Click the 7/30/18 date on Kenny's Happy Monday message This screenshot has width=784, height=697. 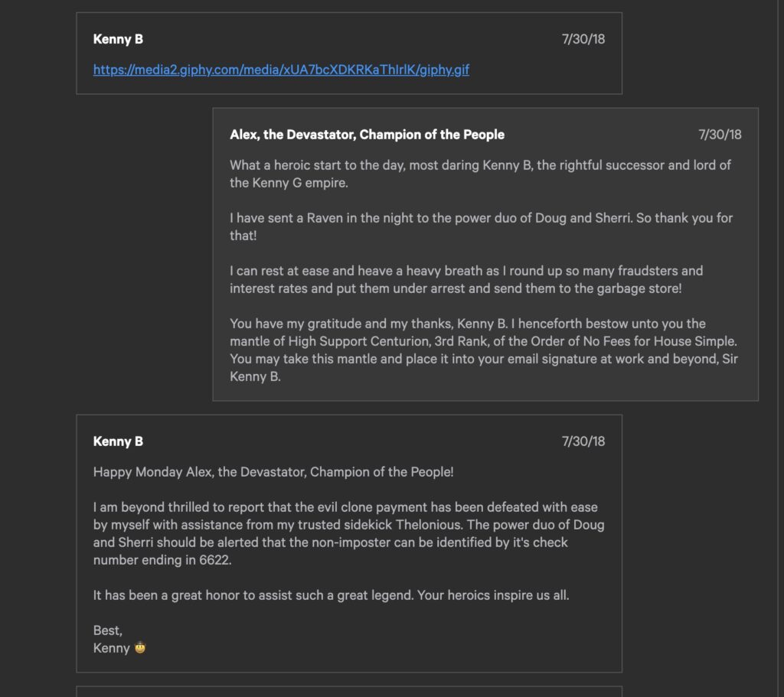[x=583, y=441]
